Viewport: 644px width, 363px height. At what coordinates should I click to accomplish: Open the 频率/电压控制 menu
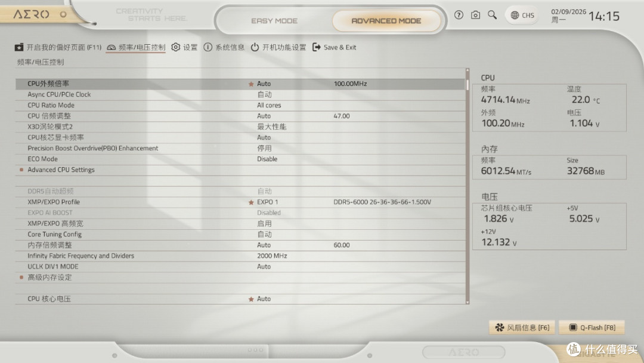136,47
